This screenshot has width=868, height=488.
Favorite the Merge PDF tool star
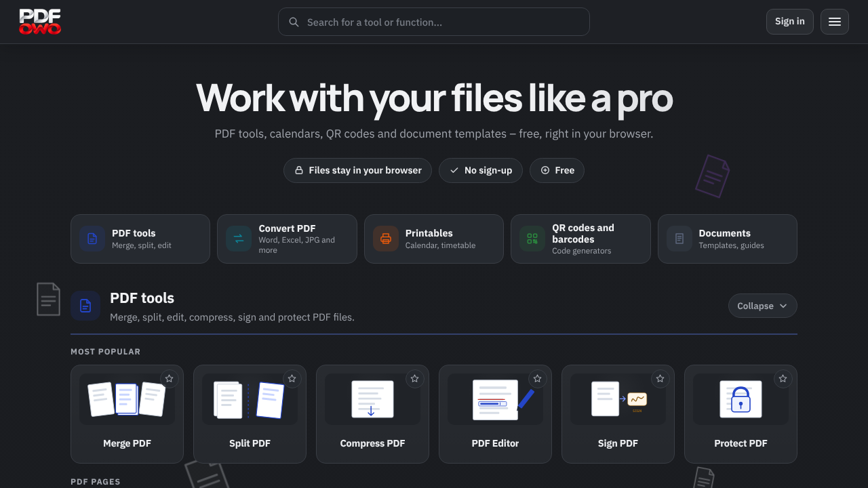pyautogui.click(x=170, y=379)
